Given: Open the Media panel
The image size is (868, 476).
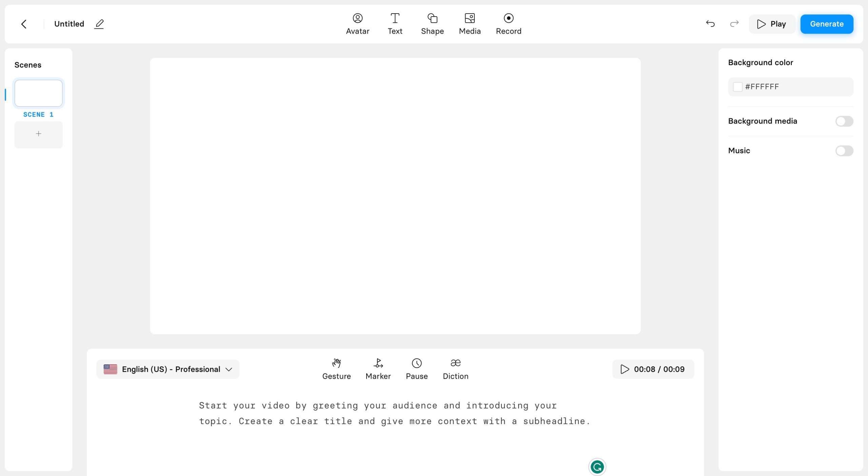Looking at the screenshot, I should tap(469, 24).
